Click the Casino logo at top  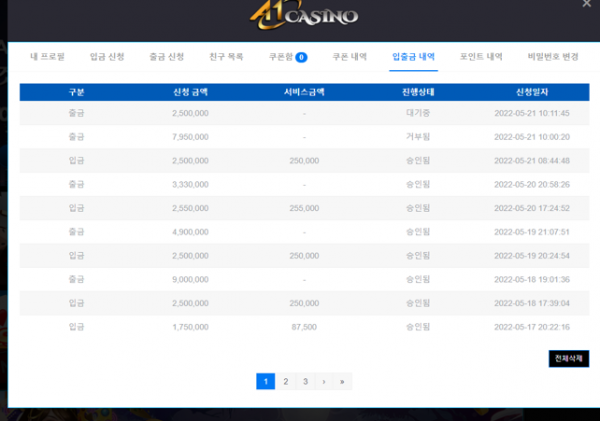[303, 16]
